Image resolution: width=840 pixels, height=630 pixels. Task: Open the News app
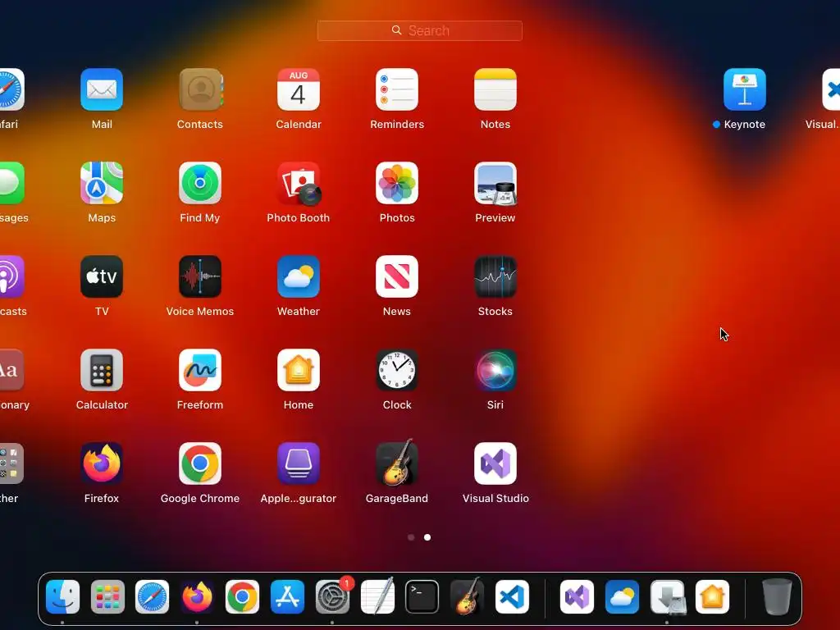point(397,276)
